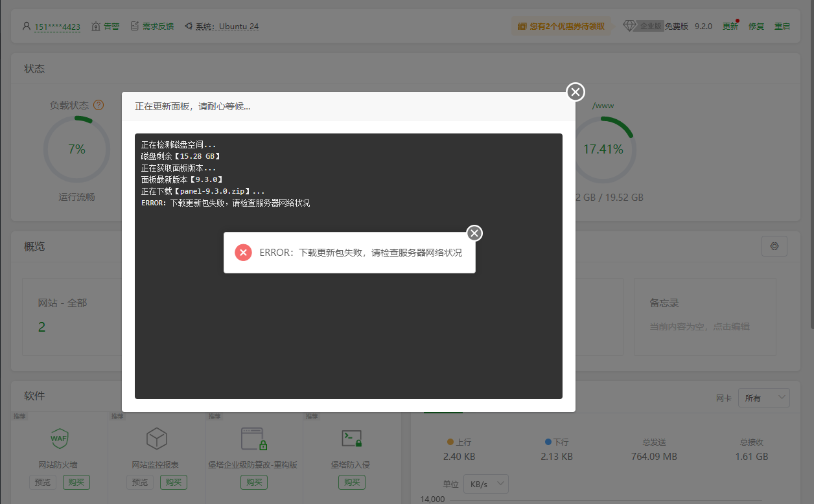Close the error message popup
The height and width of the screenshot is (504, 814).
(x=474, y=233)
